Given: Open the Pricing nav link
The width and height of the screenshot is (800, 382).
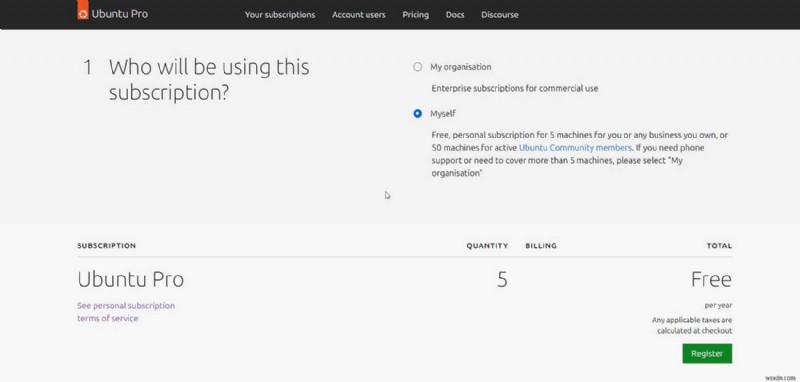Looking at the screenshot, I should tap(415, 15).
